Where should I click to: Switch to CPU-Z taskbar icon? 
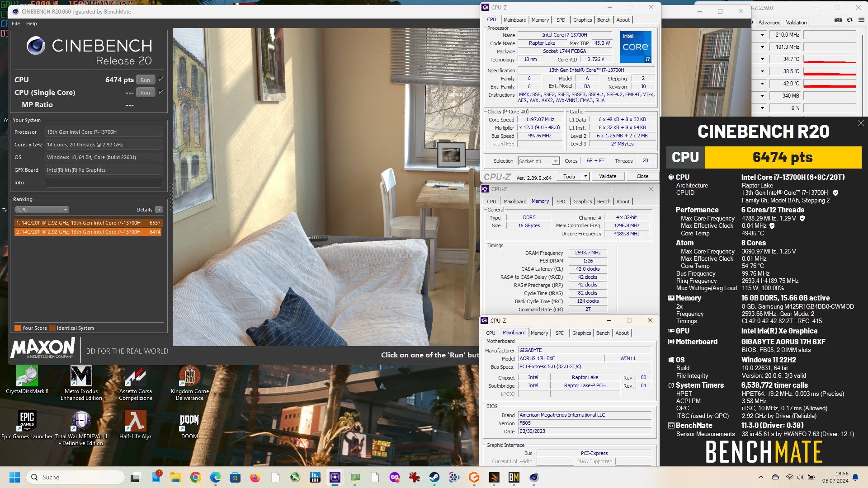click(335, 477)
